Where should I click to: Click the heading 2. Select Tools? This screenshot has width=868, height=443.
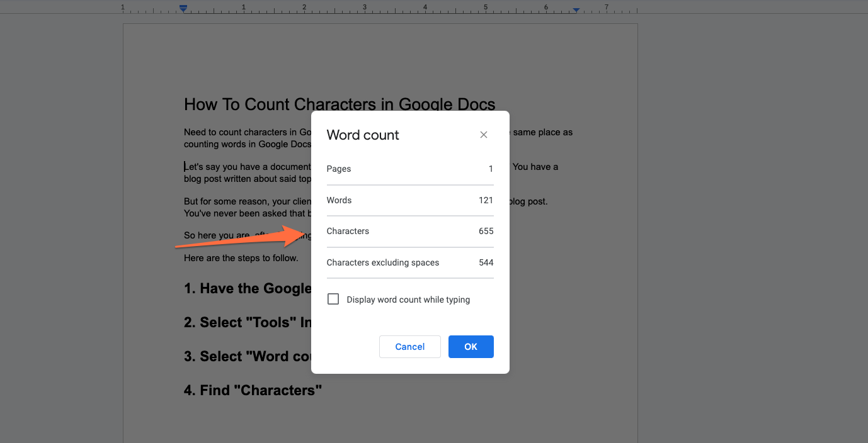(x=246, y=322)
